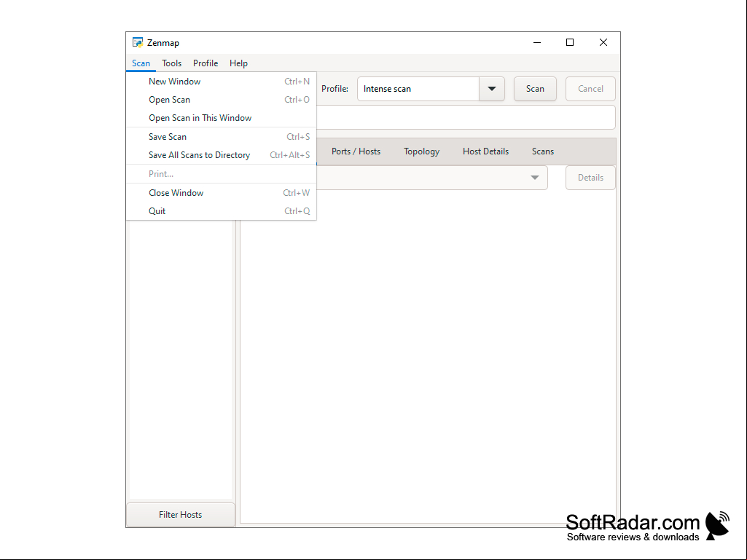Start the scan with the Scan button
Image resolution: width=747 pixels, height=560 pixels.
535,89
